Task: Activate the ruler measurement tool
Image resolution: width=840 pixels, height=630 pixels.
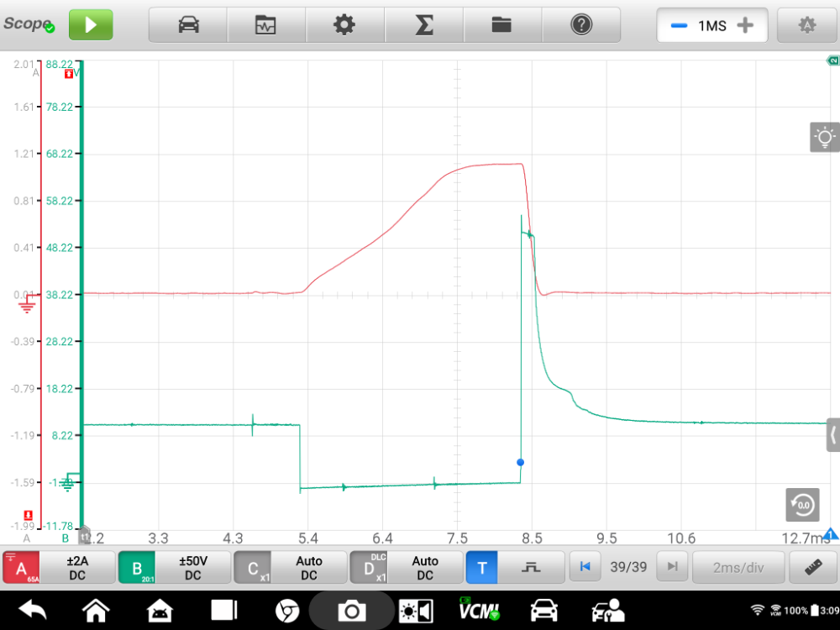Action: [x=812, y=567]
